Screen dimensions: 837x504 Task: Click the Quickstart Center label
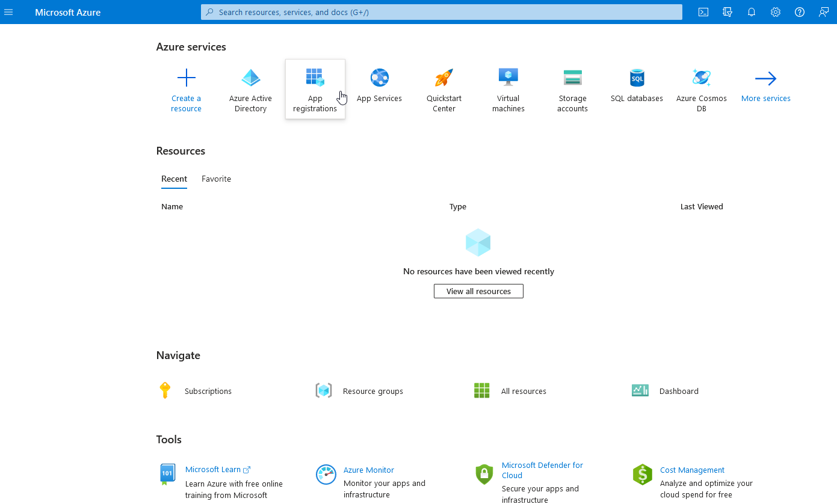click(x=444, y=103)
